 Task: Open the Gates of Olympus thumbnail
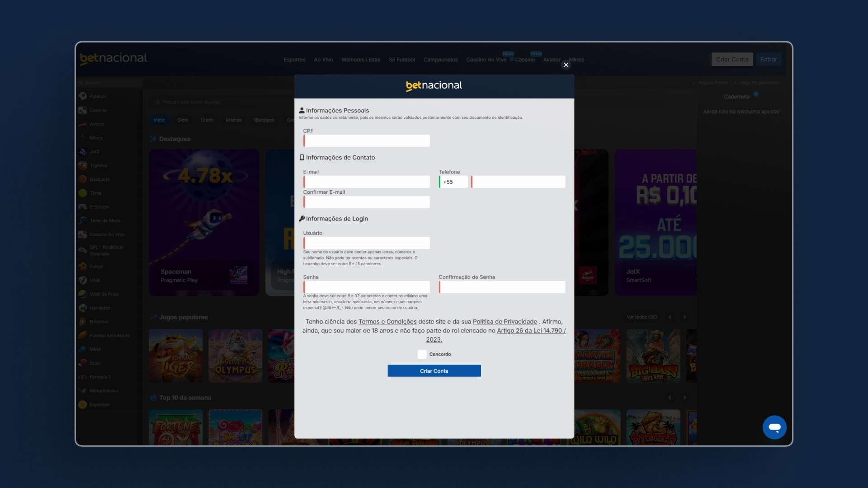point(236,356)
